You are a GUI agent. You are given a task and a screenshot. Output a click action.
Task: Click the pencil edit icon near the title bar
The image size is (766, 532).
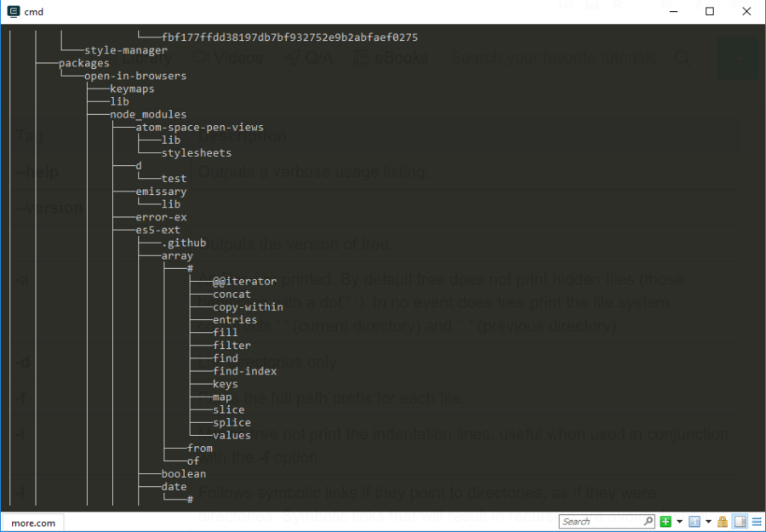698,4
